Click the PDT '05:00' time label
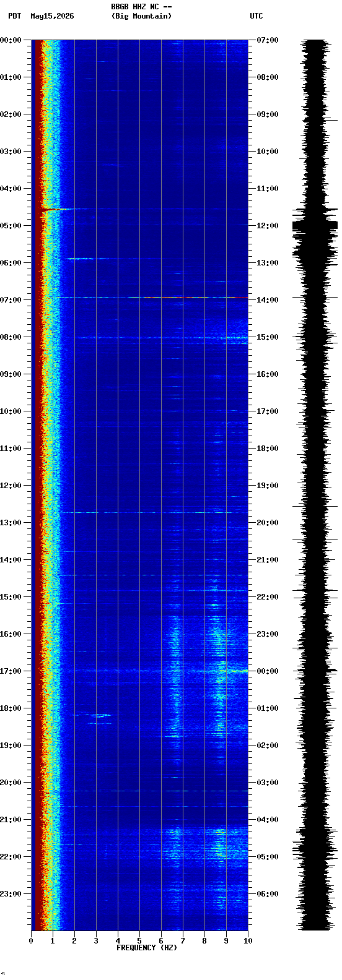Screen dimensions: 342x980 [x=11, y=226]
